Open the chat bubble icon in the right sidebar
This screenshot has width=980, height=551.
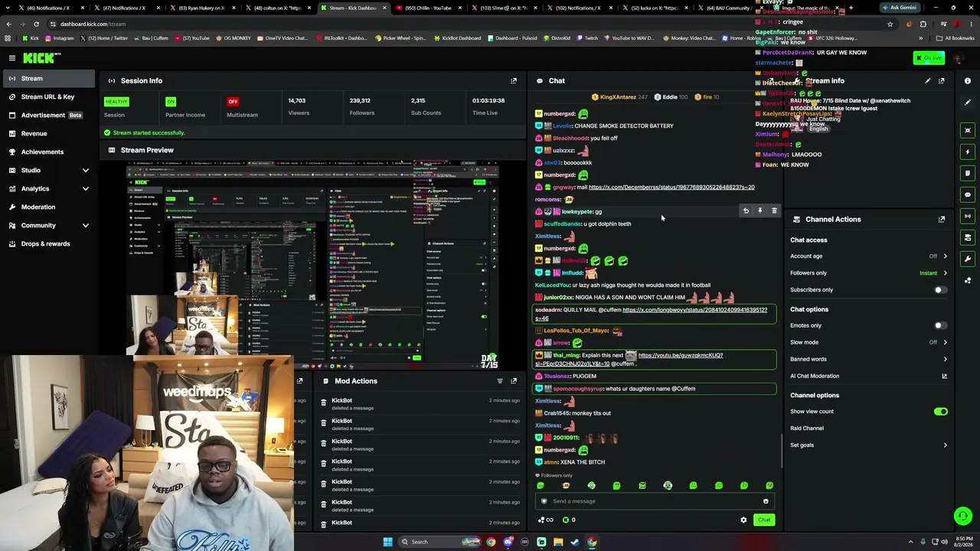pyautogui.click(x=968, y=194)
